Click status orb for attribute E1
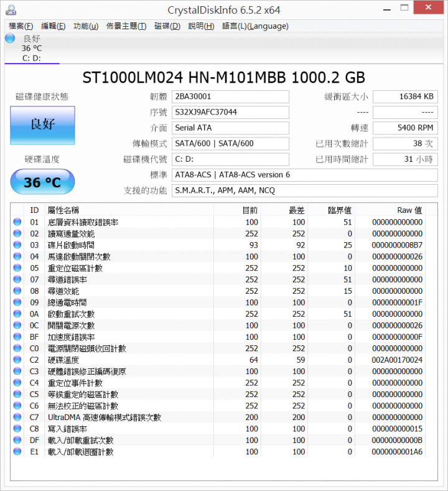Screen dimensions: 448x491 pos(17,451)
